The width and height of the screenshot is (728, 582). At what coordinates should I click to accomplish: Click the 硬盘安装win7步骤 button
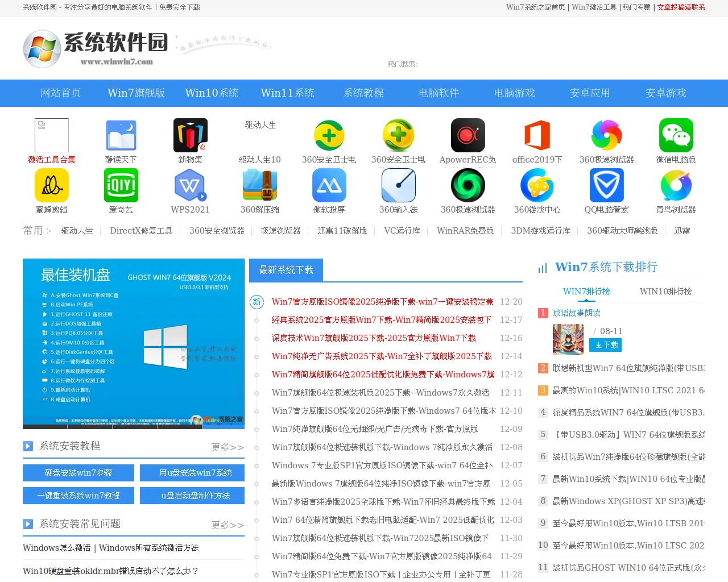(x=78, y=473)
